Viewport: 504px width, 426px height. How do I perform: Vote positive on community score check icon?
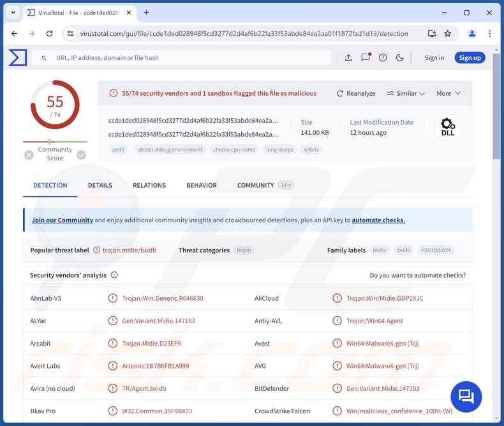(81, 155)
